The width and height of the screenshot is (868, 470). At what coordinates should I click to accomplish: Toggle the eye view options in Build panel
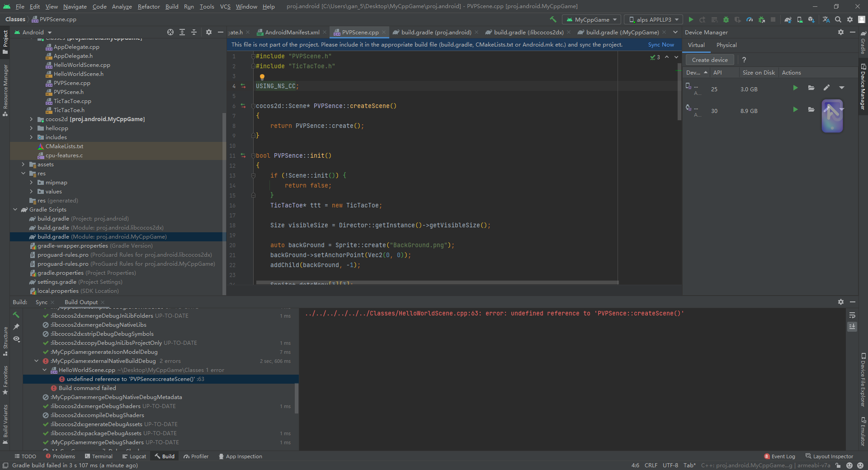[x=17, y=339]
